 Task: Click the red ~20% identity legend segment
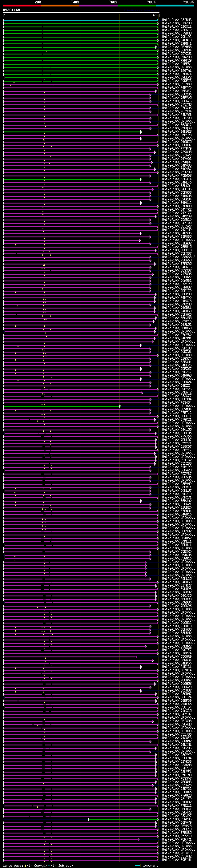tap(22, 6)
